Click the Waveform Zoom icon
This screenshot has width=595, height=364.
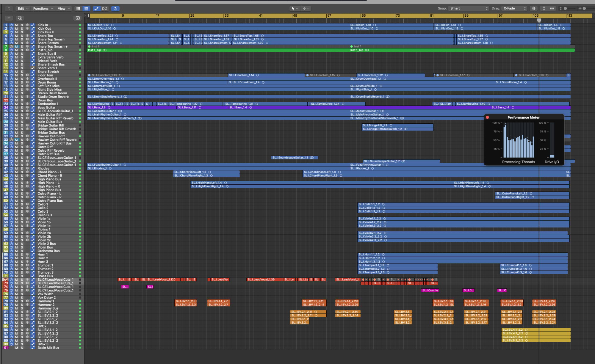(534, 9)
